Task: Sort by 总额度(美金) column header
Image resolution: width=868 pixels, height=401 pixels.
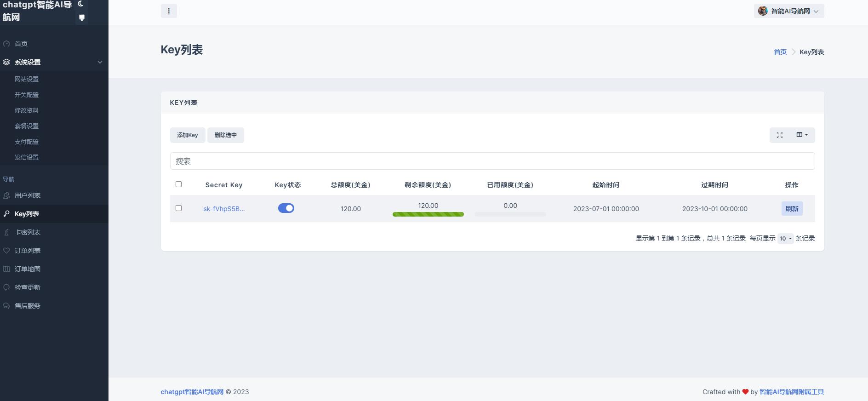Action: point(350,185)
